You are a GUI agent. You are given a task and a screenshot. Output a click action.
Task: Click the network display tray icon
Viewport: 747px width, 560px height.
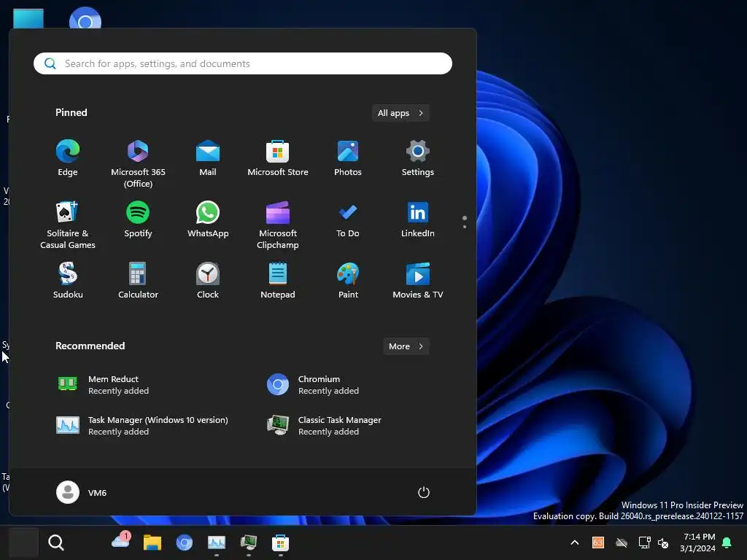tap(644, 542)
